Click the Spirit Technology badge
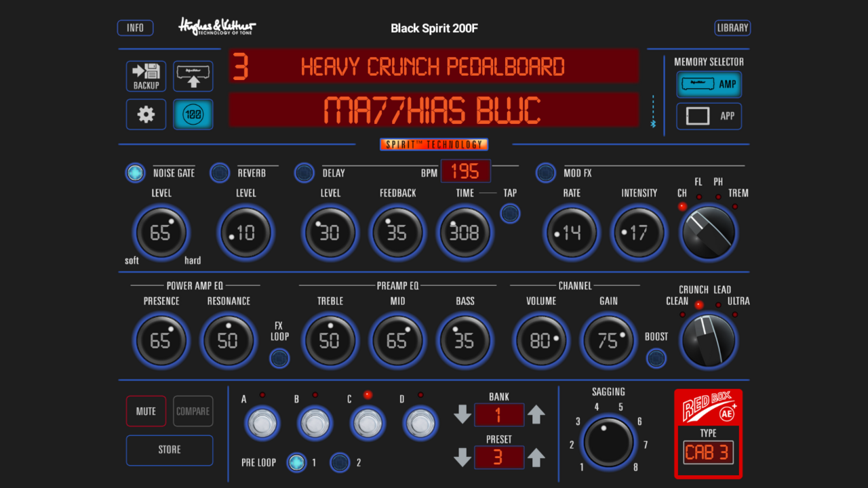Screen dimensions: 868x488 click(434, 144)
